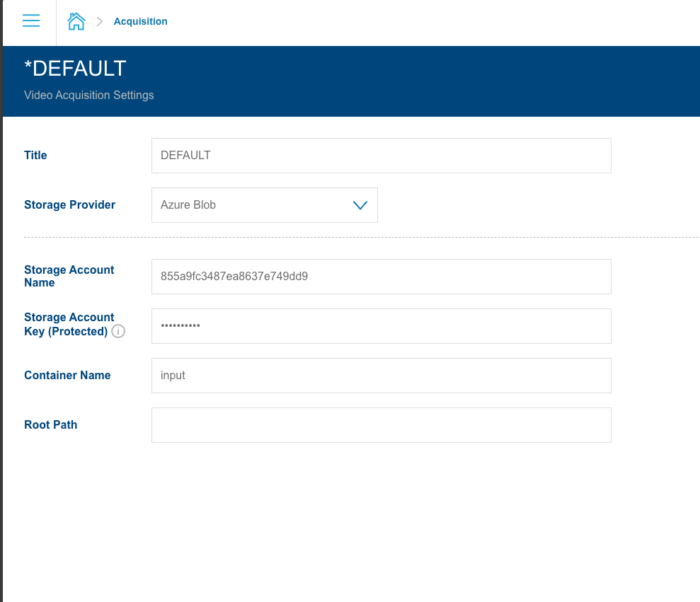Screen dimensions: 700x602
Task: Click the Video Acquisition Settings subtitle
Action: pyautogui.click(x=89, y=95)
